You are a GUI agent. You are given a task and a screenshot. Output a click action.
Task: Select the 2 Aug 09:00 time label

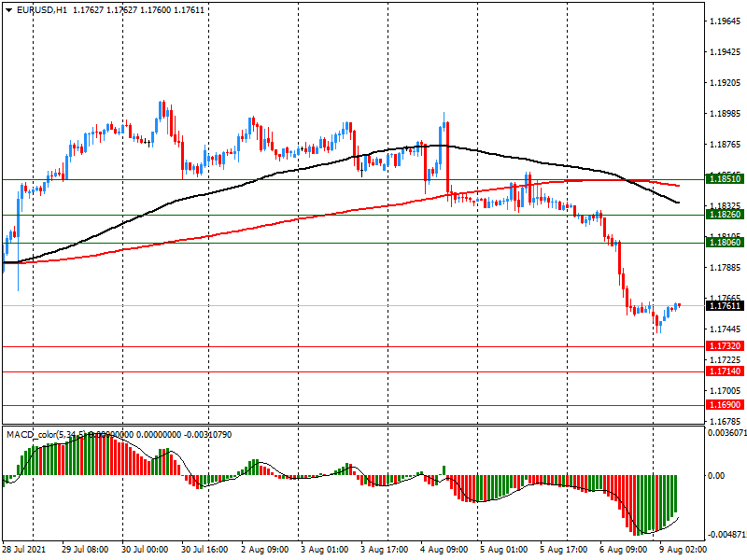(x=265, y=550)
